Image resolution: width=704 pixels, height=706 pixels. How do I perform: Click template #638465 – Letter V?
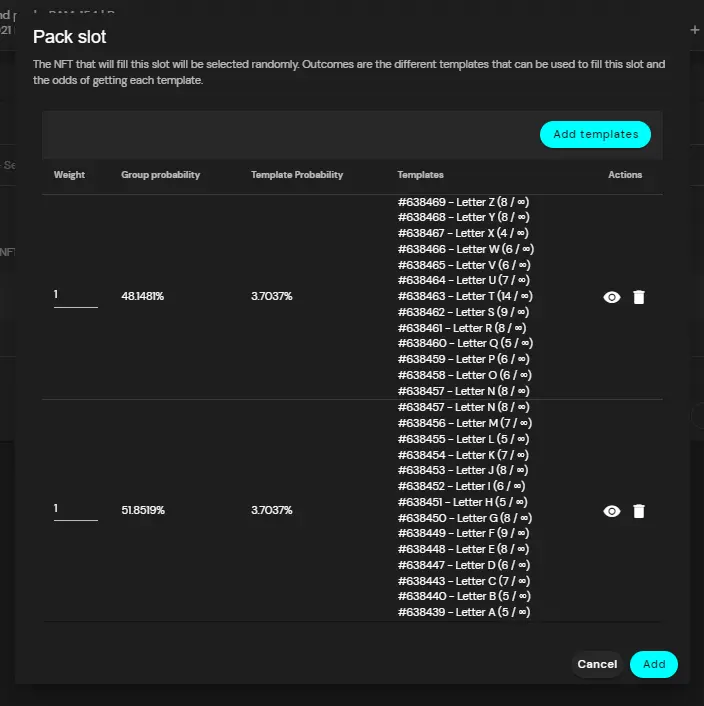click(x=464, y=265)
